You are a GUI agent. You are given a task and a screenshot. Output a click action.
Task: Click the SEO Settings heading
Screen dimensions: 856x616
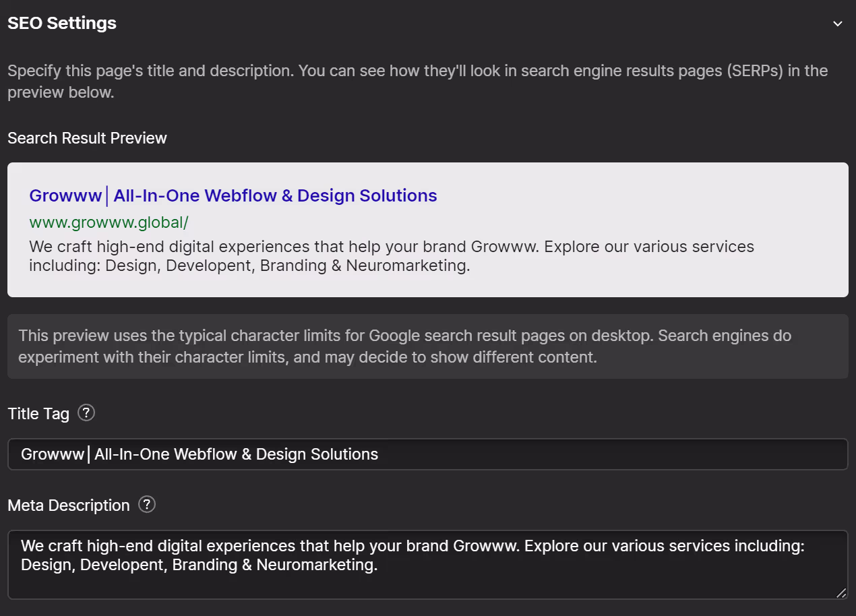(x=62, y=23)
